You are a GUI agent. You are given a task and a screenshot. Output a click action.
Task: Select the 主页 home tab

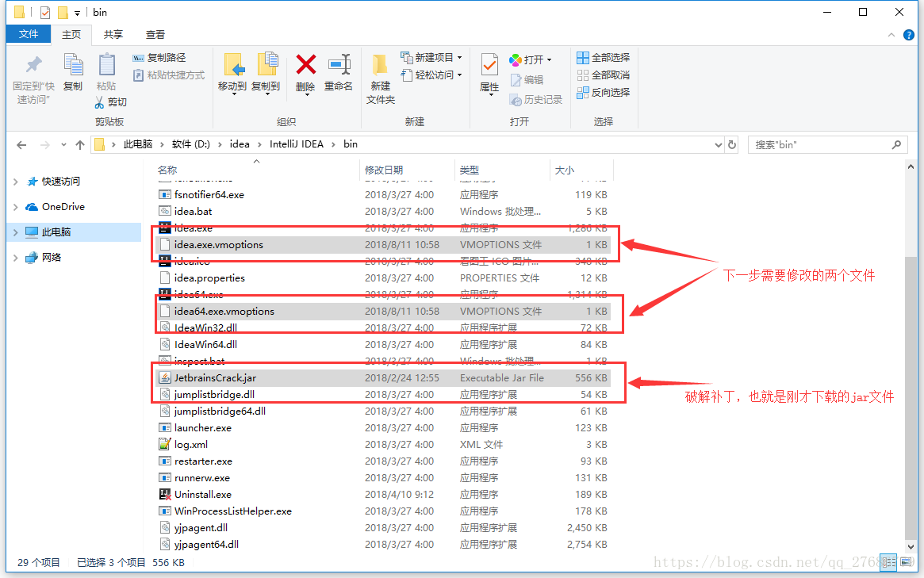coord(71,35)
